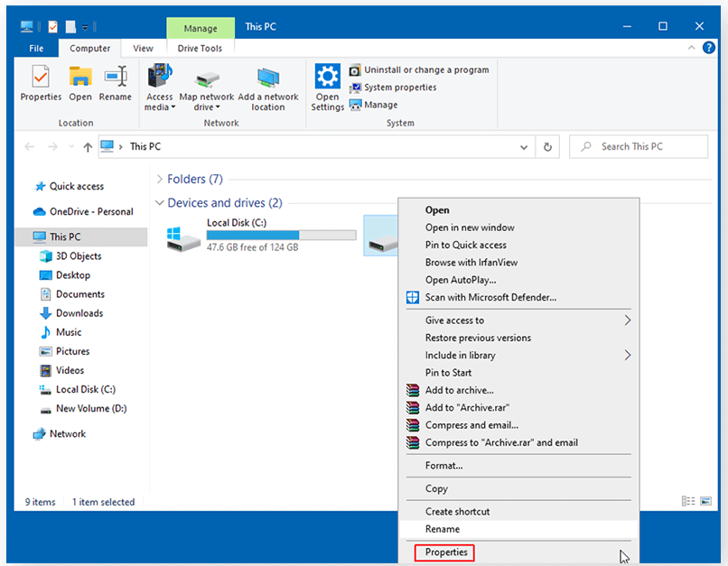Select Properties in the context menu
The image size is (728, 566).
pos(446,552)
